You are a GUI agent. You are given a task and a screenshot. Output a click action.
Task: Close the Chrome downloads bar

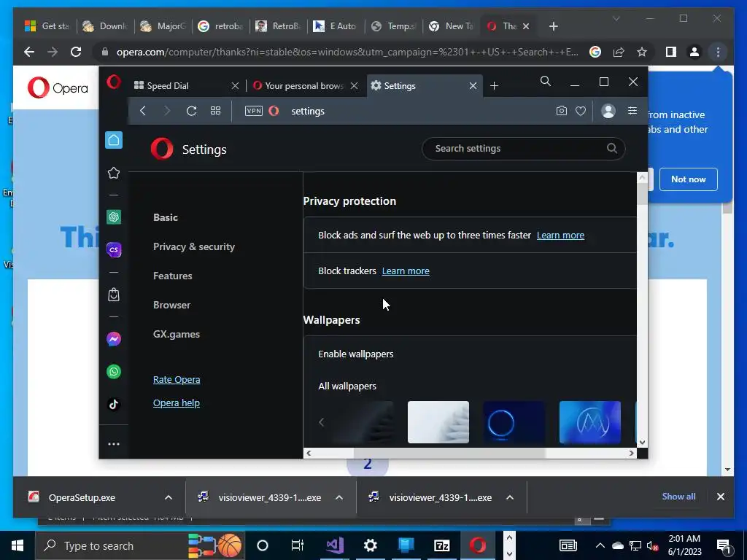pyautogui.click(x=720, y=497)
